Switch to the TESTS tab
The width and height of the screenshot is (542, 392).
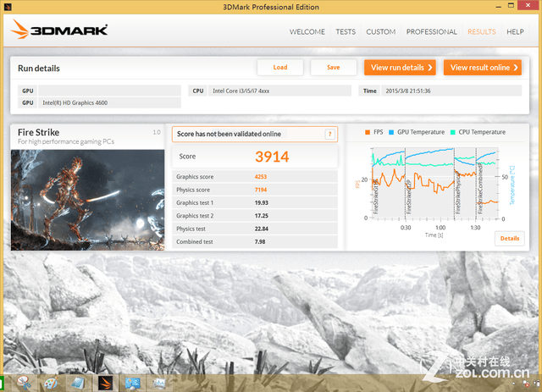(346, 32)
